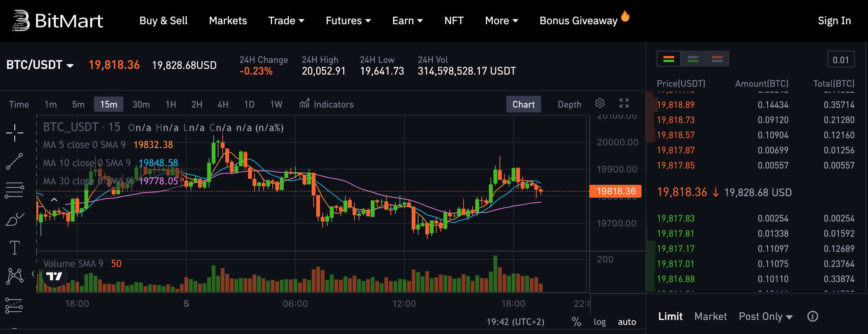
Task: Open the prediction and measurement tool
Action: tap(14, 305)
